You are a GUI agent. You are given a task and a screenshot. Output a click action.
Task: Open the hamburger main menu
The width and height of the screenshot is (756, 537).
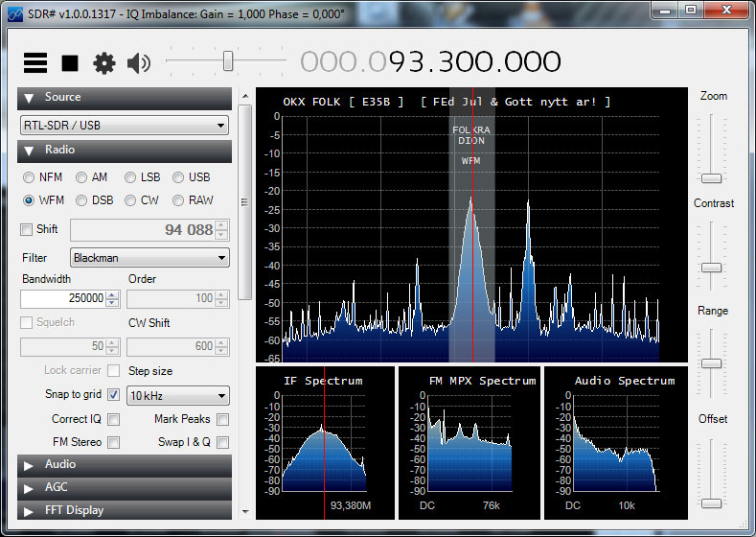[35, 63]
